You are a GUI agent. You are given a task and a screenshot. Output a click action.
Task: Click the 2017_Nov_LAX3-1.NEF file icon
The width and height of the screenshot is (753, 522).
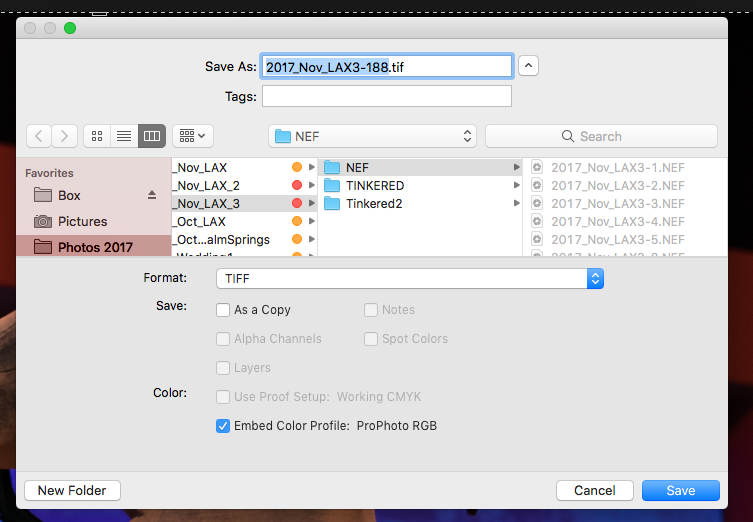pyautogui.click(x=537, y=167)
